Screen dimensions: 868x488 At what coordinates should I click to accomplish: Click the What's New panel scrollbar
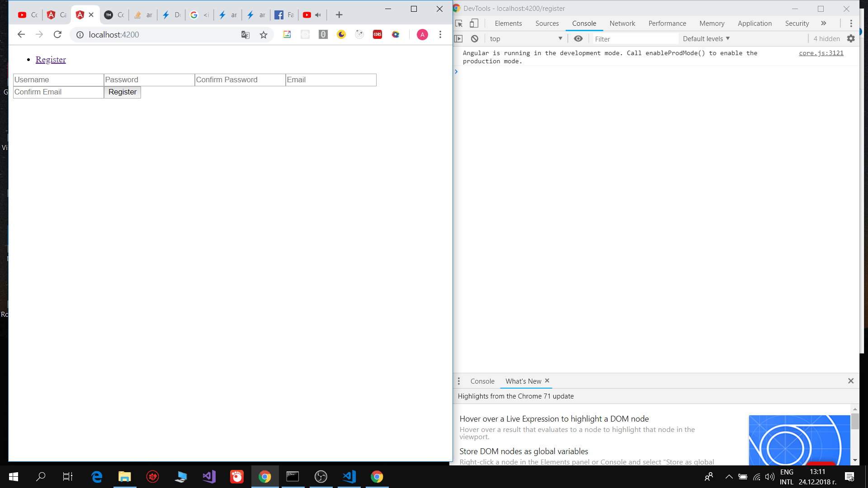[854, 422]
